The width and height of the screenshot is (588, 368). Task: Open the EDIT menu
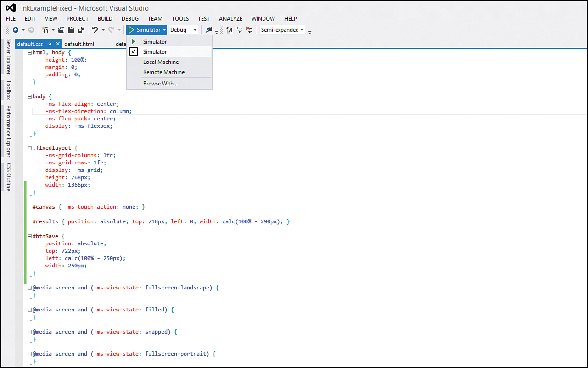(x=30, y=19)
